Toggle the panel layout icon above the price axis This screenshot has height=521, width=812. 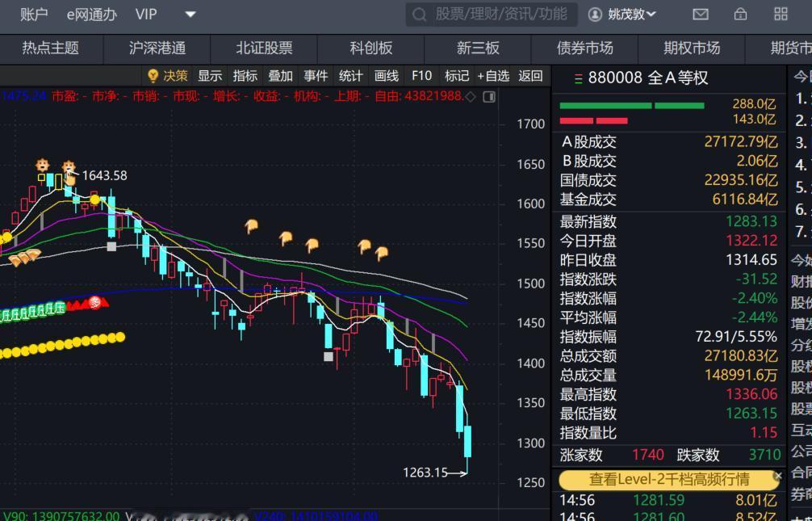click(489, 97)
